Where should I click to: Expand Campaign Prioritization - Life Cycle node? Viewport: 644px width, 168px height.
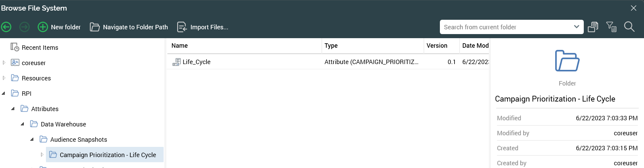tap(42, 155)
